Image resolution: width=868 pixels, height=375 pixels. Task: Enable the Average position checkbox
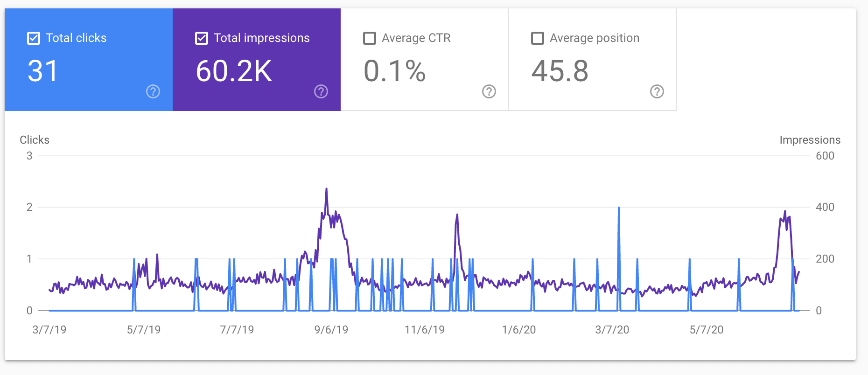(538, 38)
